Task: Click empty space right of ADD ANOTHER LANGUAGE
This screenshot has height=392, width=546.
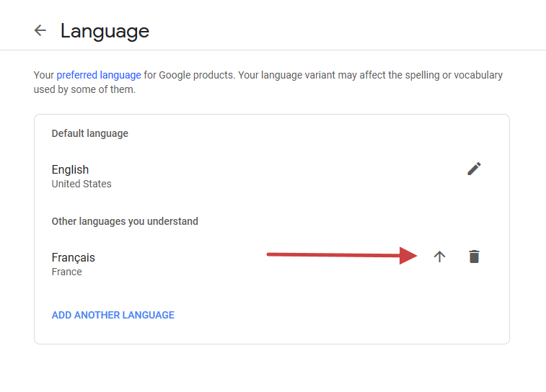Action: [325, 315]
